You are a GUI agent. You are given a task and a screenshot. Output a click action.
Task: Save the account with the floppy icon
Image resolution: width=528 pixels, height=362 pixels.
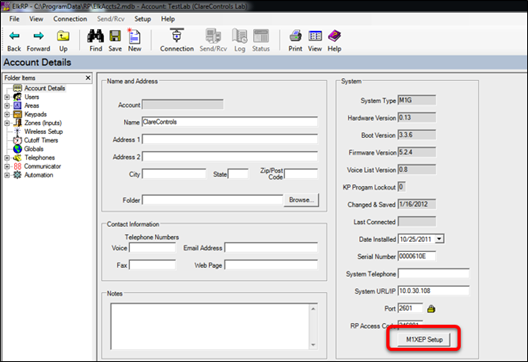[115, 36]
